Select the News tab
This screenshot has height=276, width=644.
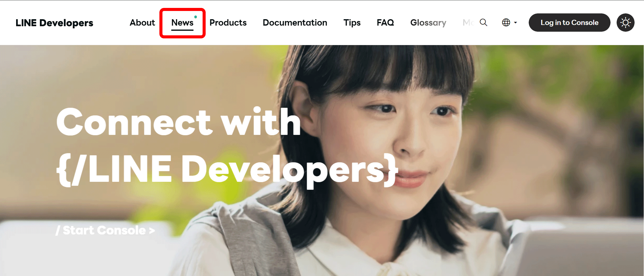pos(182,23)
